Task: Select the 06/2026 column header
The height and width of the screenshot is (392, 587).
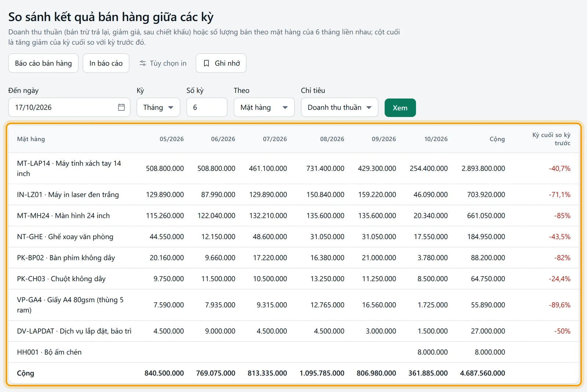Action: coord(223,139)
